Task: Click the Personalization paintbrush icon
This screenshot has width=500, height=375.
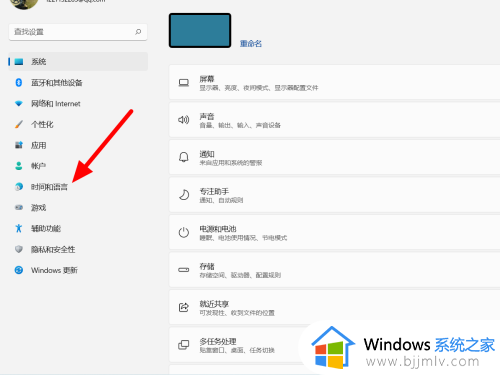Action: tap(19, 124)
